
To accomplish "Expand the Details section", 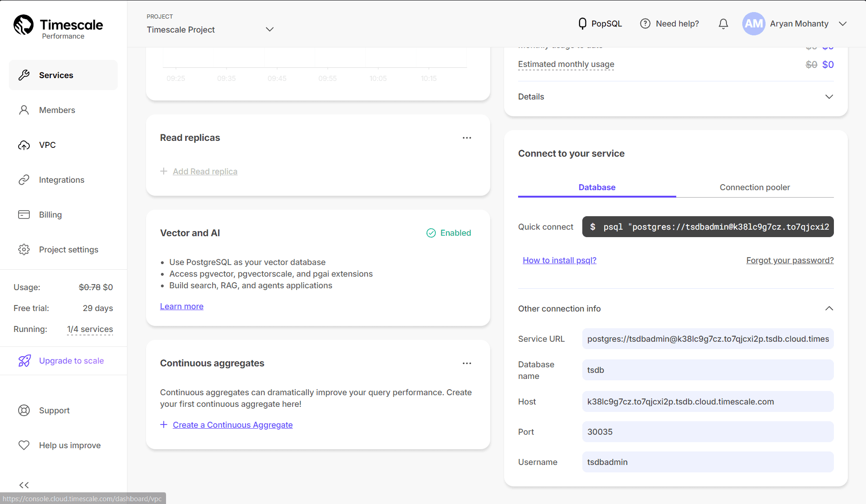I will coord(829,96).
